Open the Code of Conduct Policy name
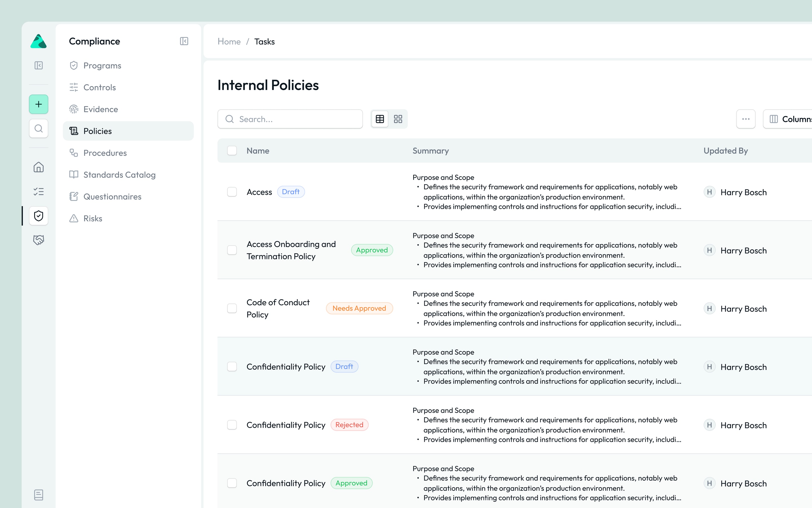This screenshot has width=812, height=508. coord(278,308)
